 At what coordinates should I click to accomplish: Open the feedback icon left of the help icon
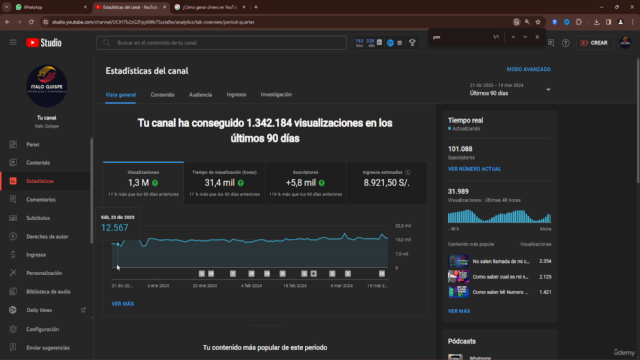[x=551, y=42]
